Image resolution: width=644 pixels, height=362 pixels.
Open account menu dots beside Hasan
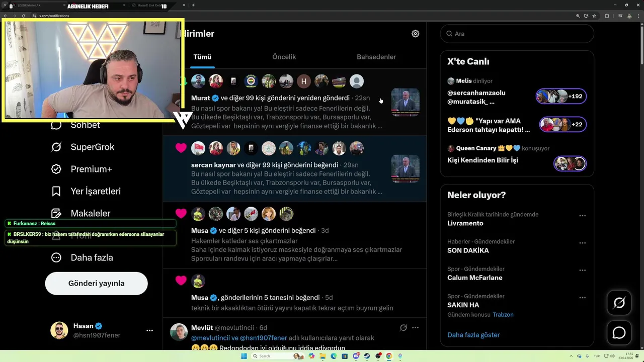[149, 330]
